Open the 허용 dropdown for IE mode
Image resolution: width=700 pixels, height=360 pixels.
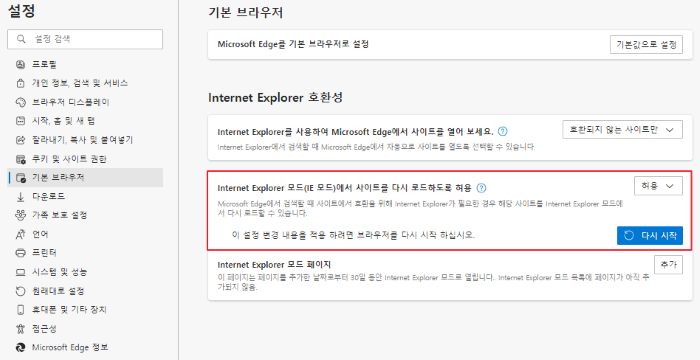(658, 186)
